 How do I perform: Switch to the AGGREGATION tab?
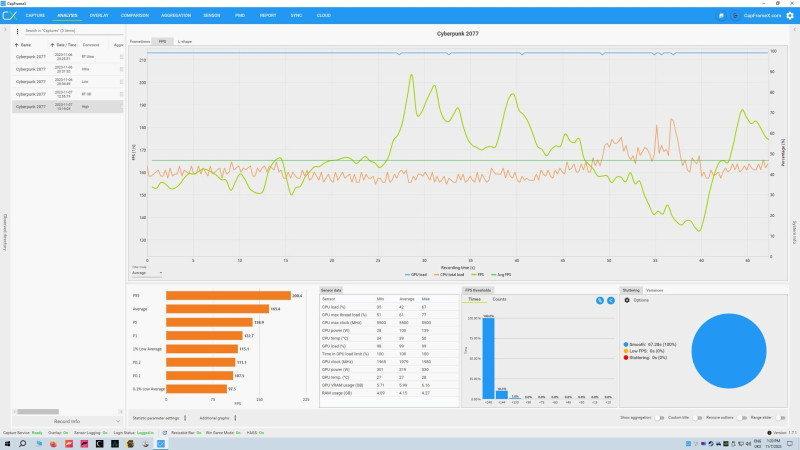[176, 16]
